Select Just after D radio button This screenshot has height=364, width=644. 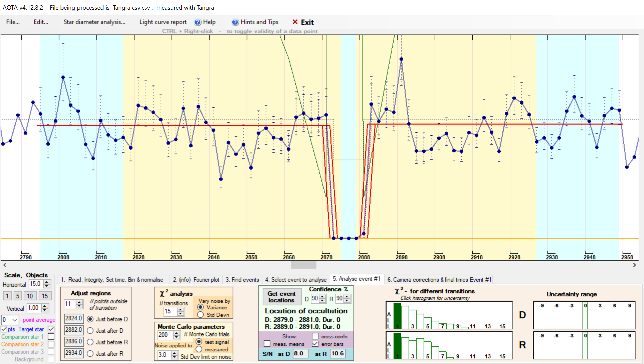(90, 331)
